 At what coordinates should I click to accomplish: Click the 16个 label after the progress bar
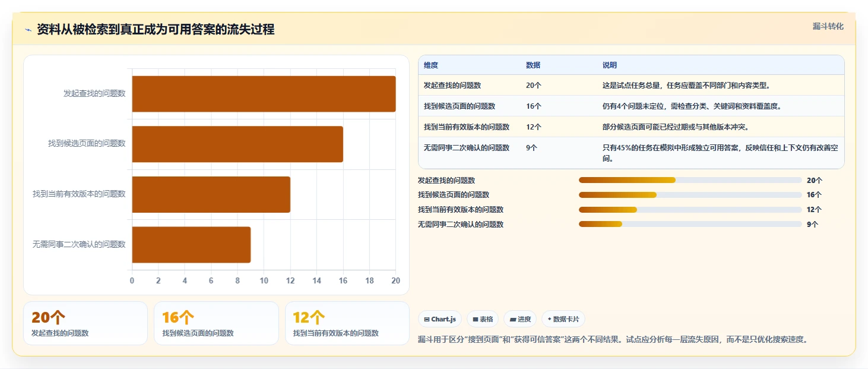pyautogui.click(x=815, y=195)
